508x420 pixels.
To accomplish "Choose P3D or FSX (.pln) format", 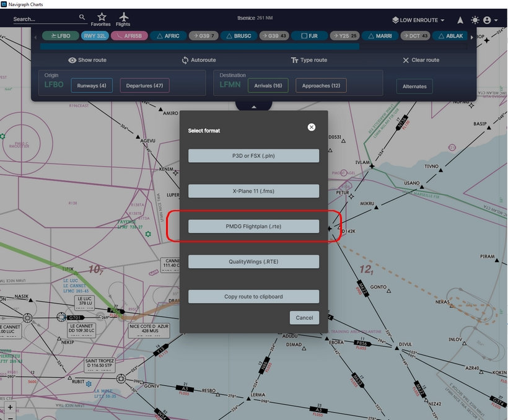I will click(253, 156).
